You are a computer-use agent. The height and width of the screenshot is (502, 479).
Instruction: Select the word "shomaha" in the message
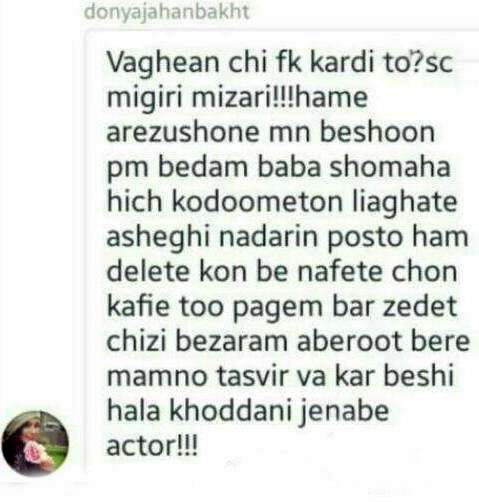[x=390, y=166]
